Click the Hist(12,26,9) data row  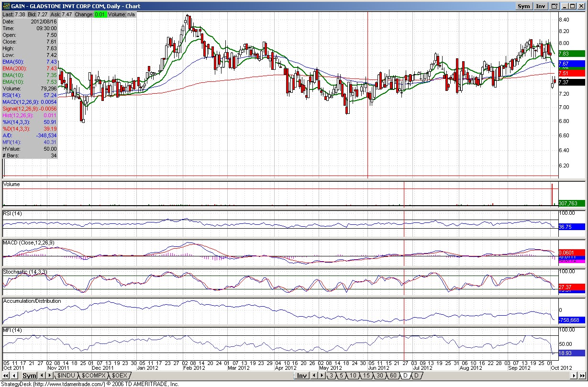tap(30, 115)
